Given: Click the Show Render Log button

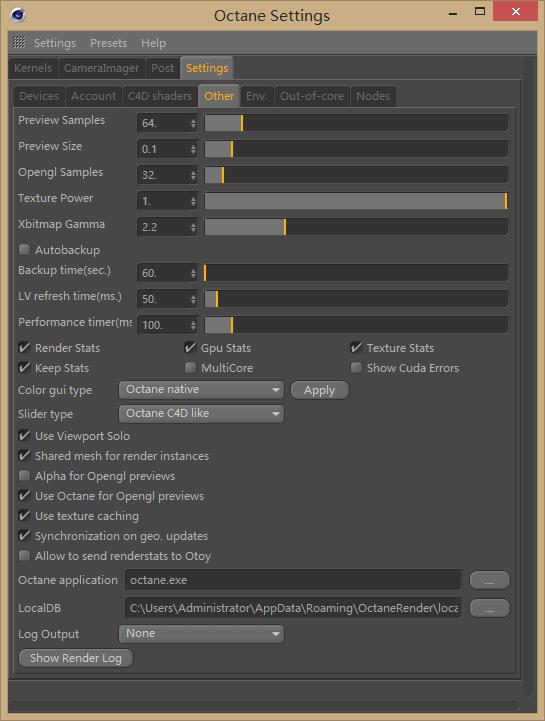Looking at the screenshot, I should pyautogui.click(x=76, y=658).
